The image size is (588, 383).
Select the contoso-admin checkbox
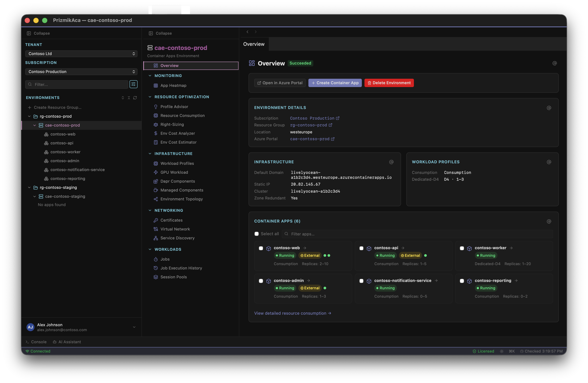click(x=261, y=281)
